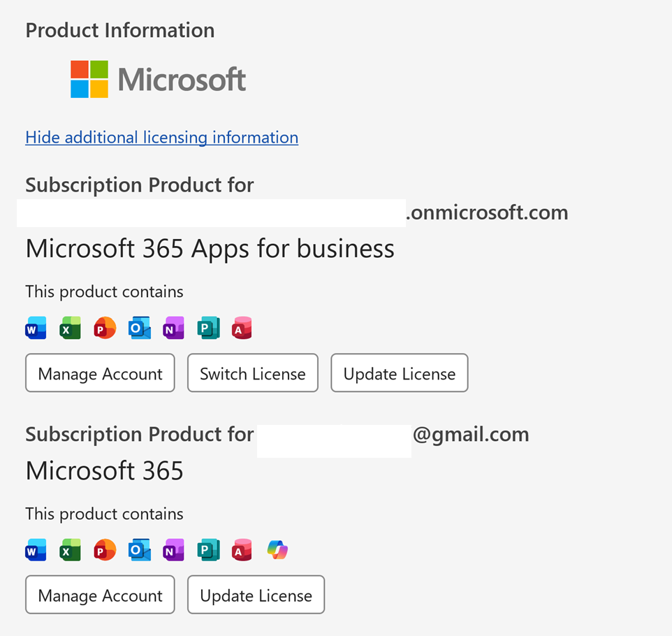
Task: Click the PowerPoint icon under business subscription
Action: point(105,328)
